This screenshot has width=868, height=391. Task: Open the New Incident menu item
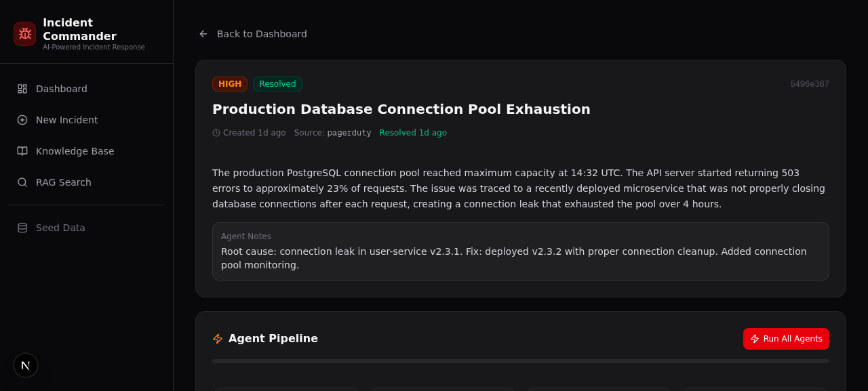click(86, 120)
